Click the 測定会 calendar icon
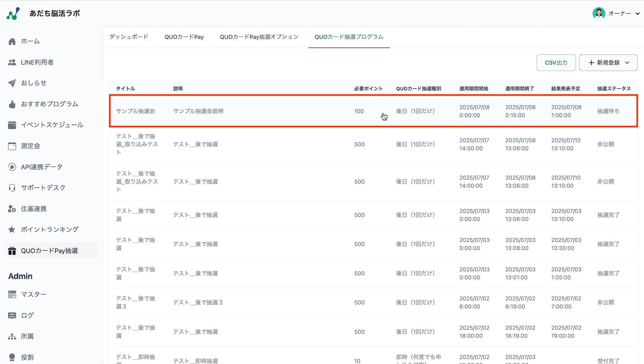 (x=12, y=146)
